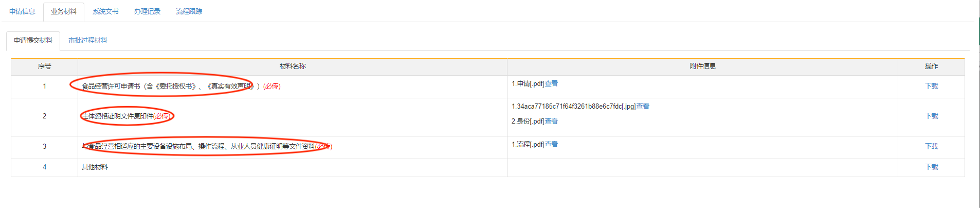The width and height of the screenshot is (980, 208).
Task: Click 下载 in the 其他材料 row
Action: (931, 167)
